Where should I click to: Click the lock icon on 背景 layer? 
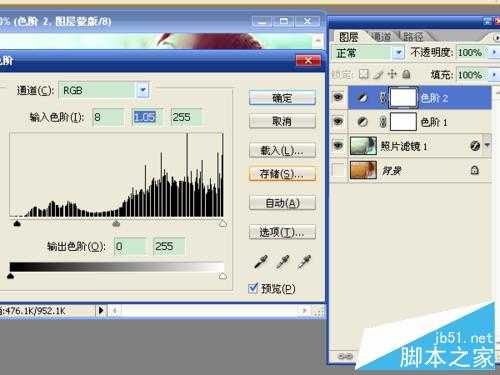474,171
